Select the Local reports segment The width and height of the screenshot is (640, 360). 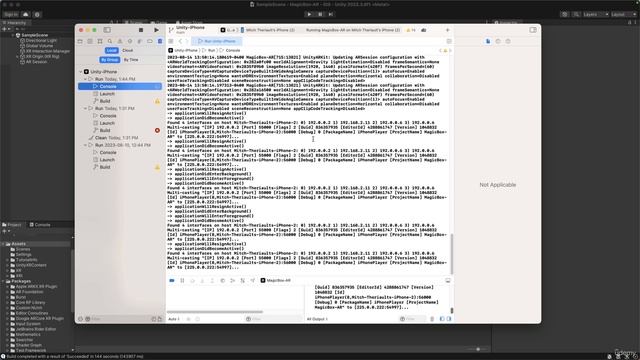point(111,50)
